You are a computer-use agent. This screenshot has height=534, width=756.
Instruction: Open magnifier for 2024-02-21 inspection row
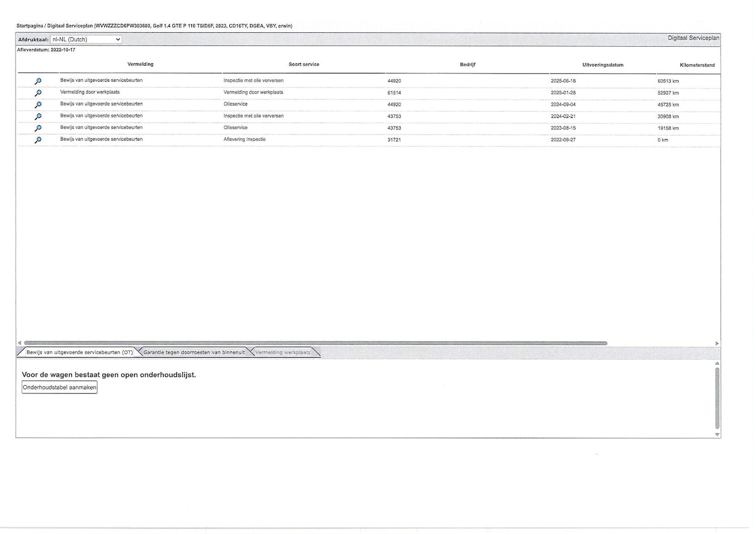pyautogui.click(x=38, y=116)
